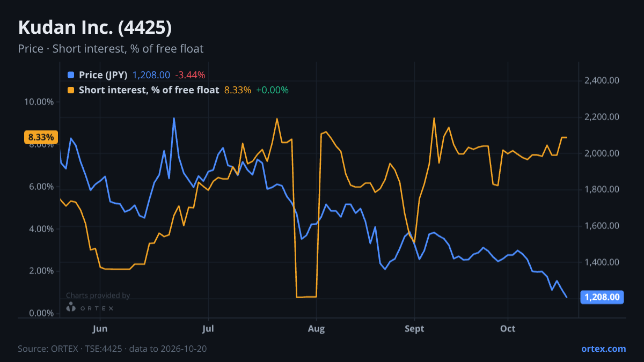Click the 2,000.00 right axis label
The width and height of the screenshot is (644, 362).
point(602,153)
